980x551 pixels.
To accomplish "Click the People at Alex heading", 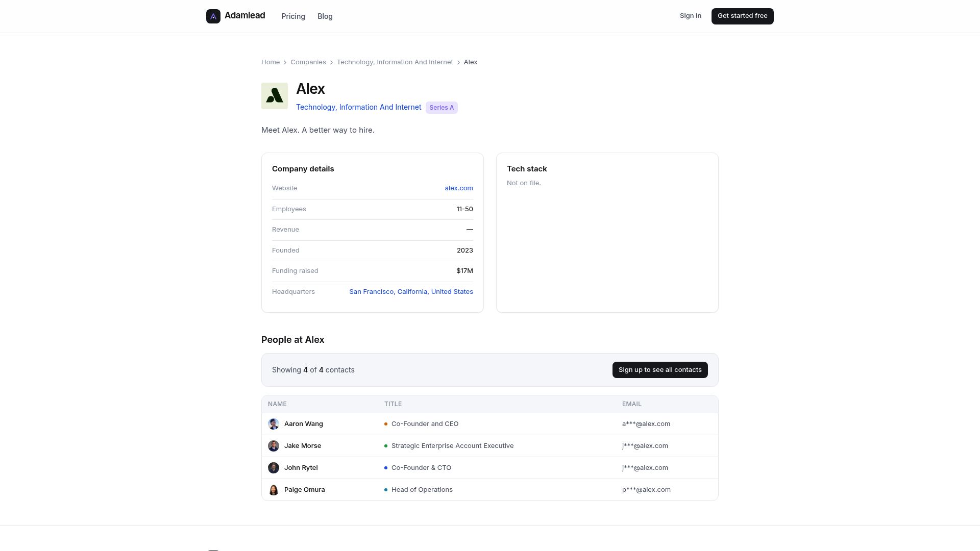I will pos(293,340).
